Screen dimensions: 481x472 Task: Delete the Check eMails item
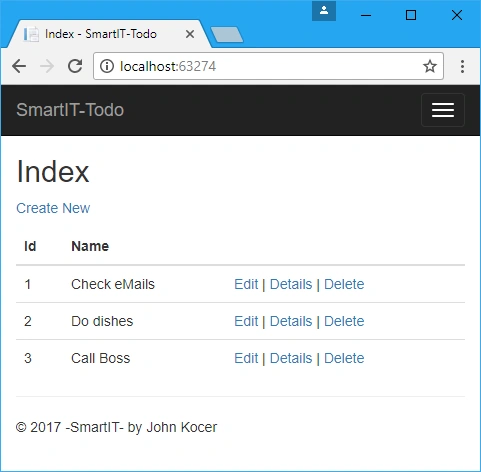pos(344,284)
